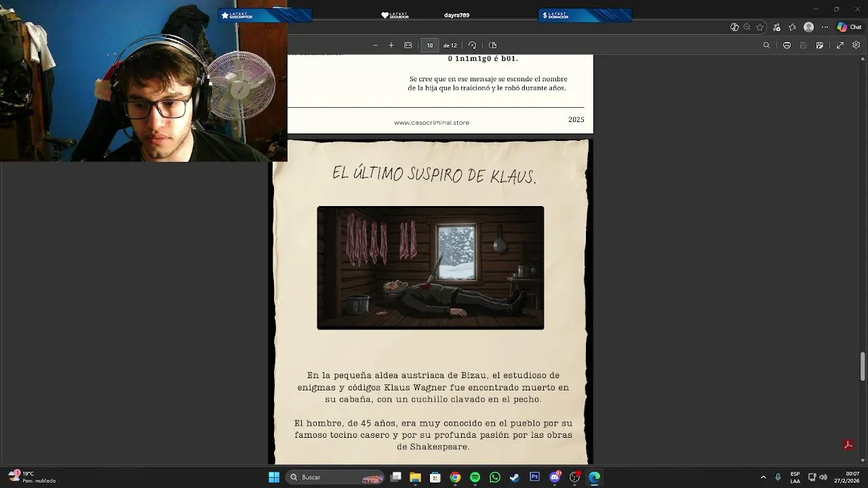Screen dimensions: 868x488
Task: Click the page number field showing 10
Action: point(430,45)
